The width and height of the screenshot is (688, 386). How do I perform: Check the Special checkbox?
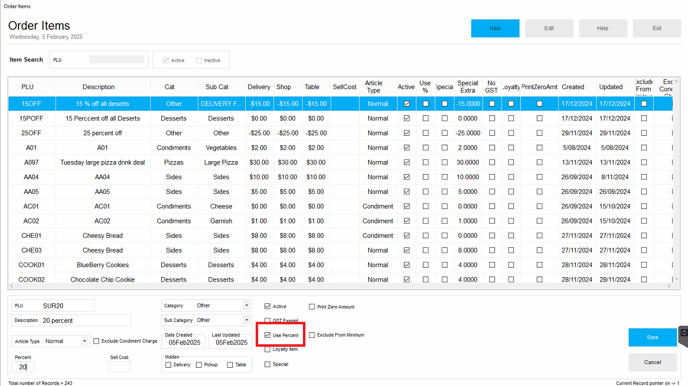coord(267,364)
